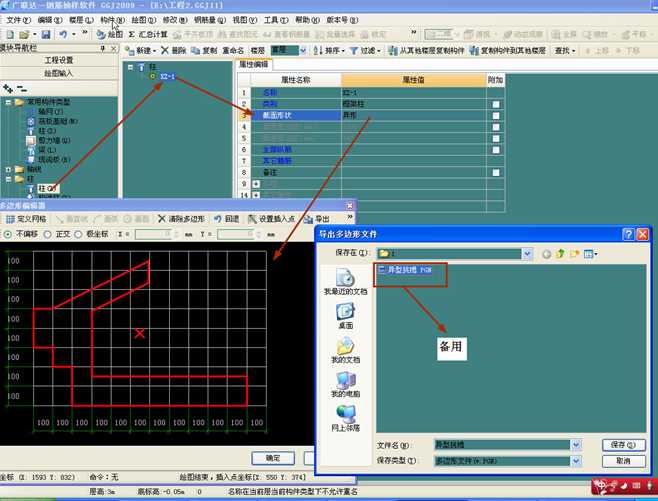This screenshot has width=658, height=501.
Task: Run 汇总计算 summary calculation
Action: [x=148, y=34]
